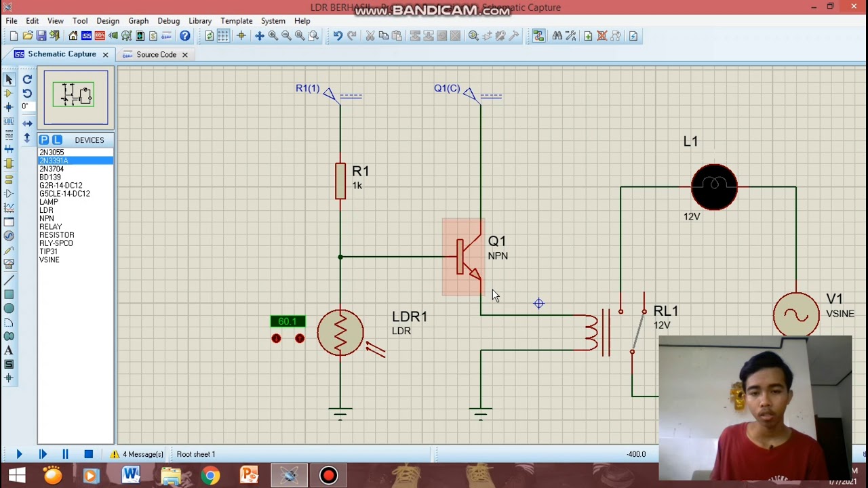Pause the running simulation
This screenshot has width=868, height=488.
tap(65, 454)
